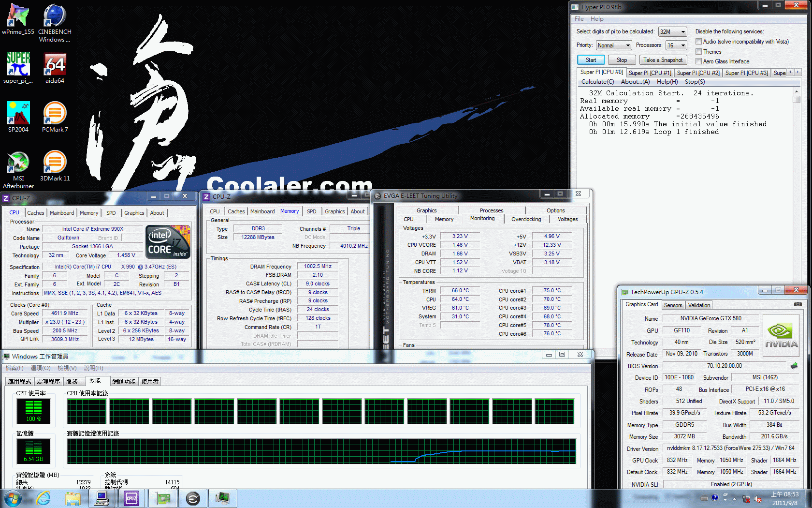Viewport: 812px width, 508px height.
Task: Open GPU-Z Sensors tab
Action: click(x=673, y=305)
